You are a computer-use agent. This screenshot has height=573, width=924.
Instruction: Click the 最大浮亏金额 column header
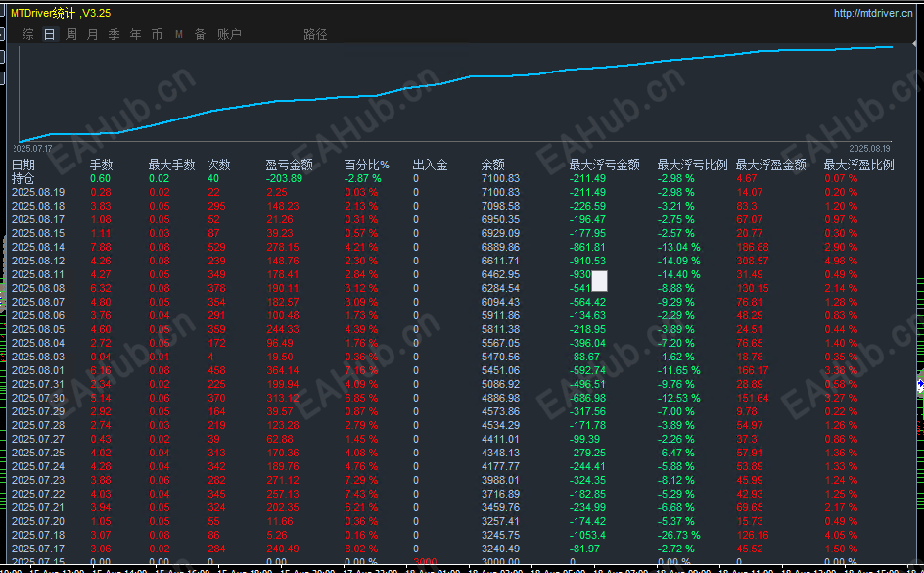[605, 166]
